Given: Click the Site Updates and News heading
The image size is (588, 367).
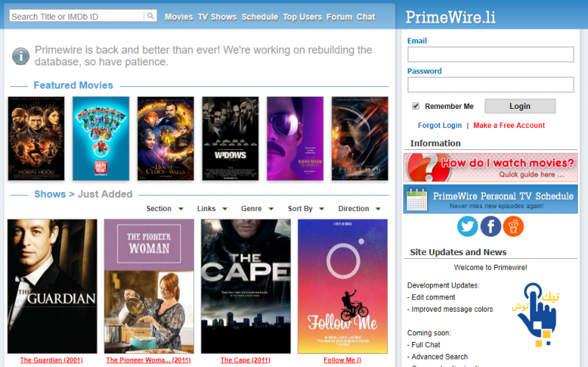Looking at the screenshot, I should pyautogui.click(x=458, y=252).
